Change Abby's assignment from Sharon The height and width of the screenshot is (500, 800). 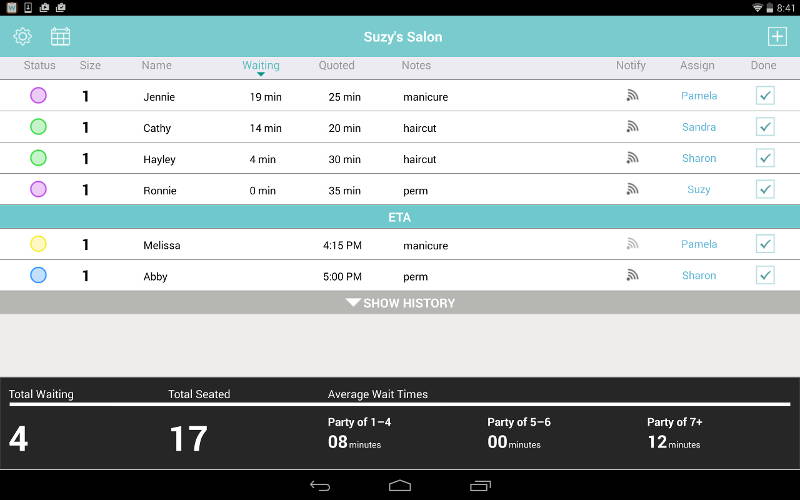click(x=699, y=275)
